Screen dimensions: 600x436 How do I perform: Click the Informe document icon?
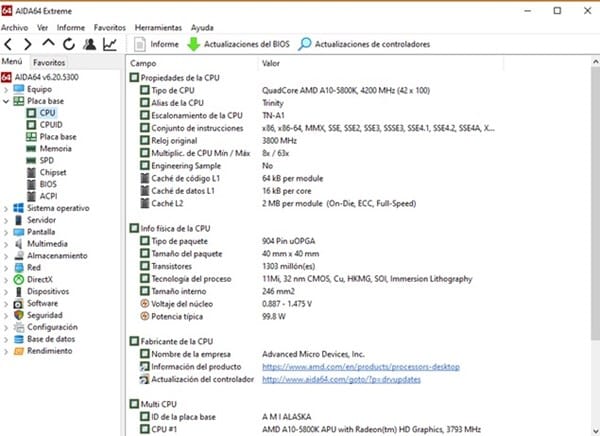coord(140,44)
